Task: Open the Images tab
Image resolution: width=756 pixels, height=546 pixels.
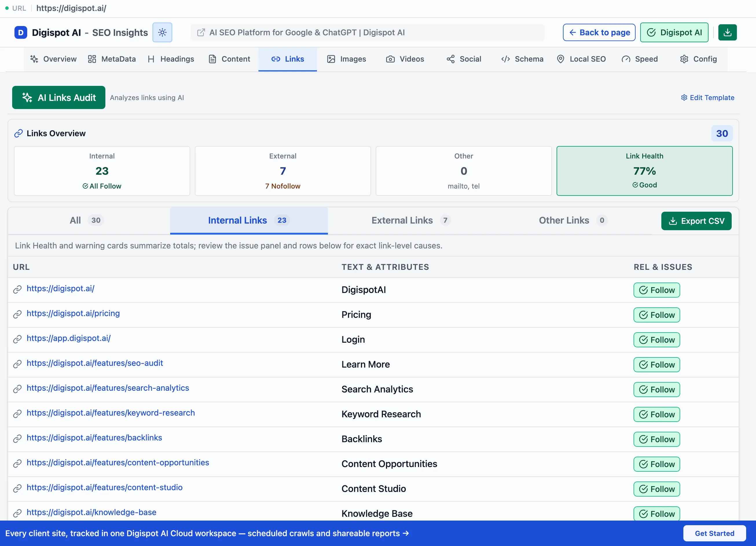Action: point(346,59)
